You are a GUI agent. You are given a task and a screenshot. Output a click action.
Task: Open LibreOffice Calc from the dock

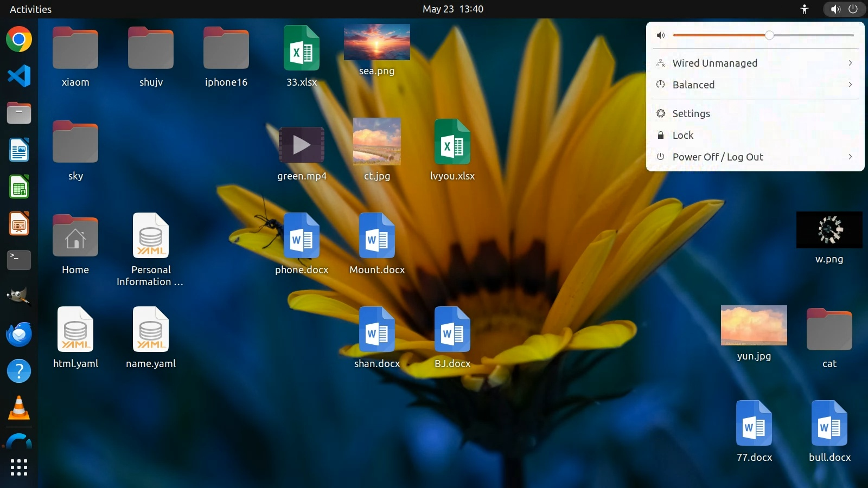[19, 187]
